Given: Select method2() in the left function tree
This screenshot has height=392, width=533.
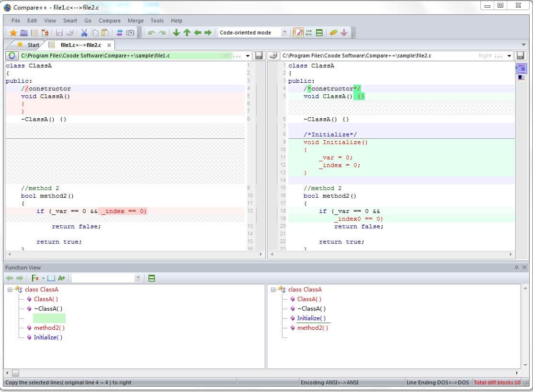Looking at the screenshot, I should (x=49, y=328).
